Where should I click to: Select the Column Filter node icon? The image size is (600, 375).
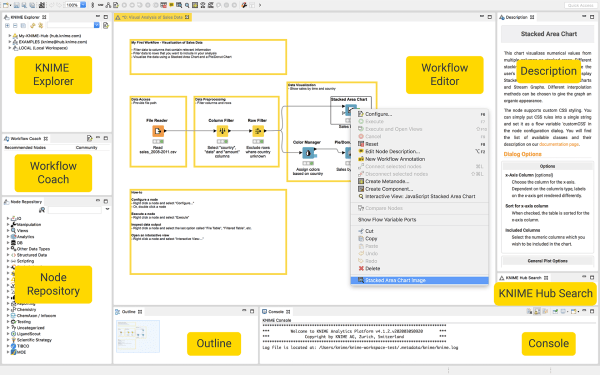pos(222,131)
